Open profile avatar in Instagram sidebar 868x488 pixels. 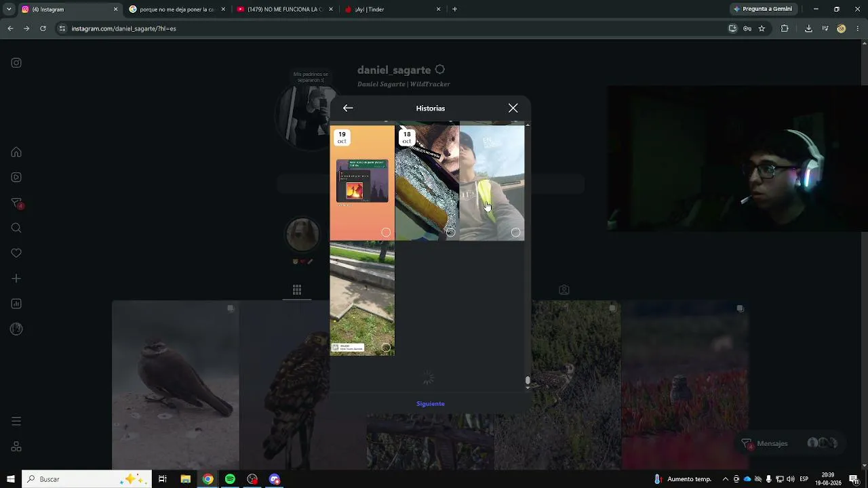tap(16, 329)
